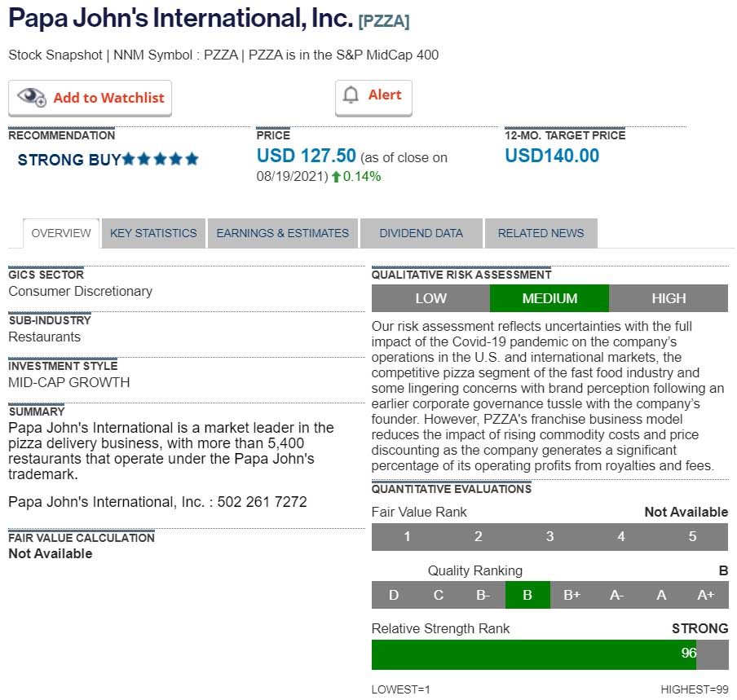Click the A+ quality ranking cell
Screen dimensions: 737x700
(x=706, y=595)
